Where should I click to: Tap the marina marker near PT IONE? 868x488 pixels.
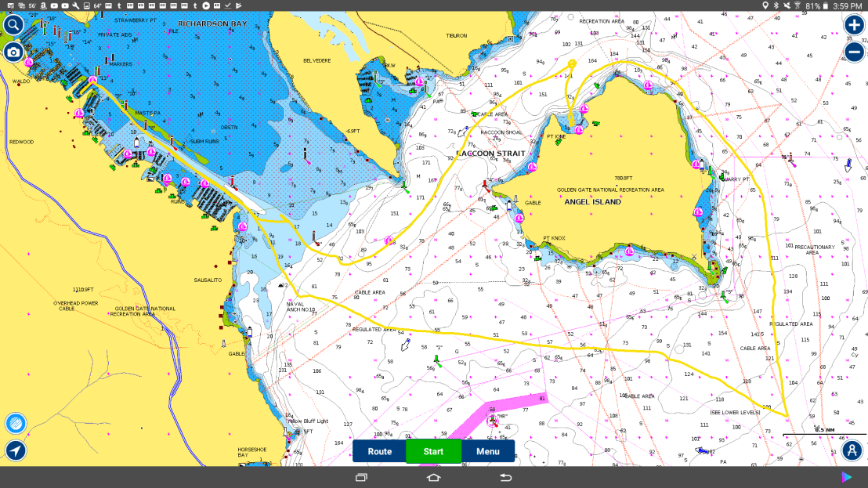pos(579,129)
